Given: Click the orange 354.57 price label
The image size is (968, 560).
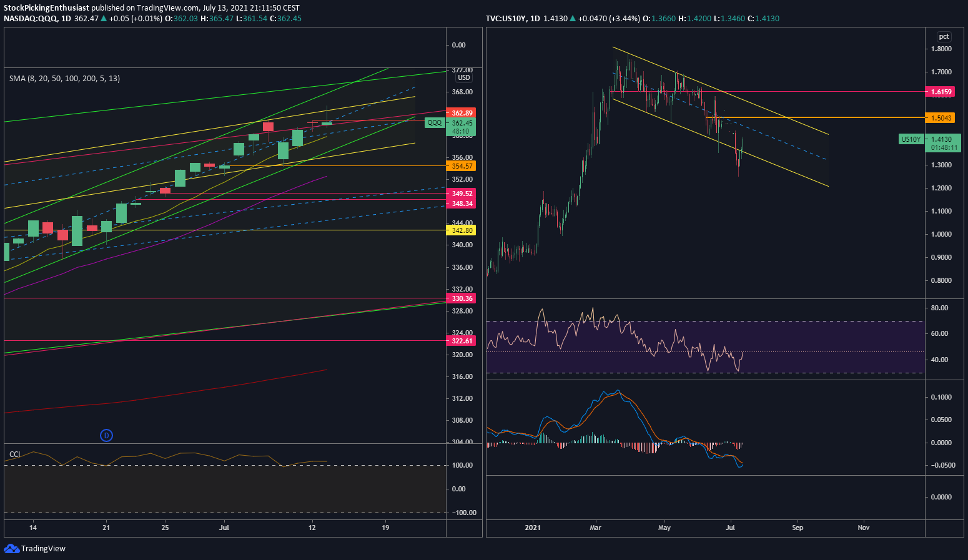Looking at the screenshot, I should pyautogui.click(x=462, y=165).
